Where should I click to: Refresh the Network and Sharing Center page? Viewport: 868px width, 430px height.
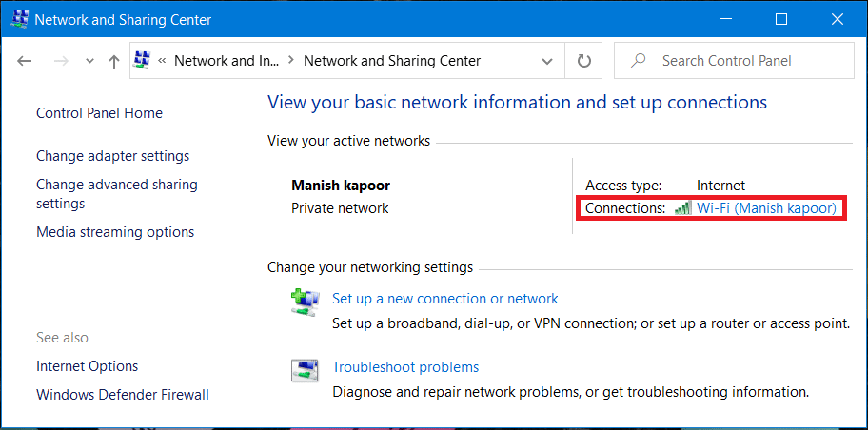584,61
